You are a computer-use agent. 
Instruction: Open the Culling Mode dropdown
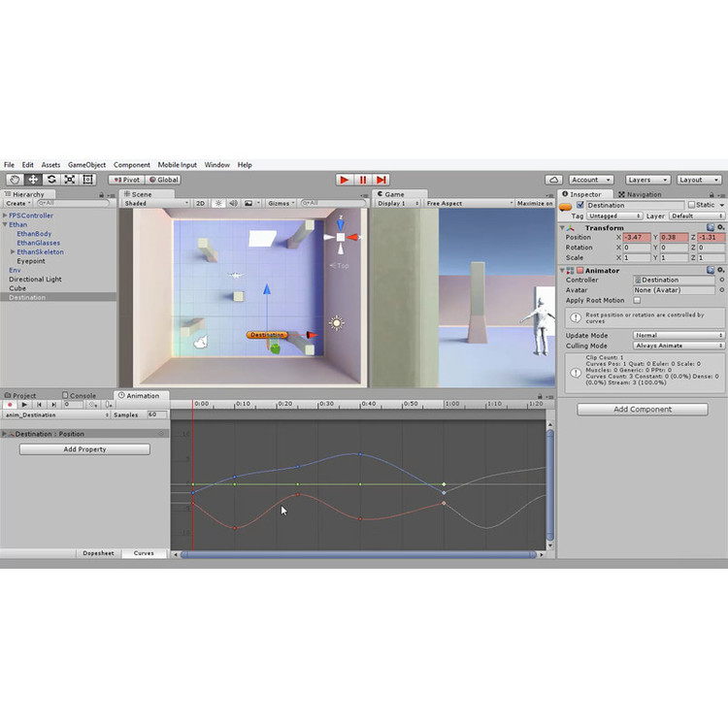click(678, 346)
